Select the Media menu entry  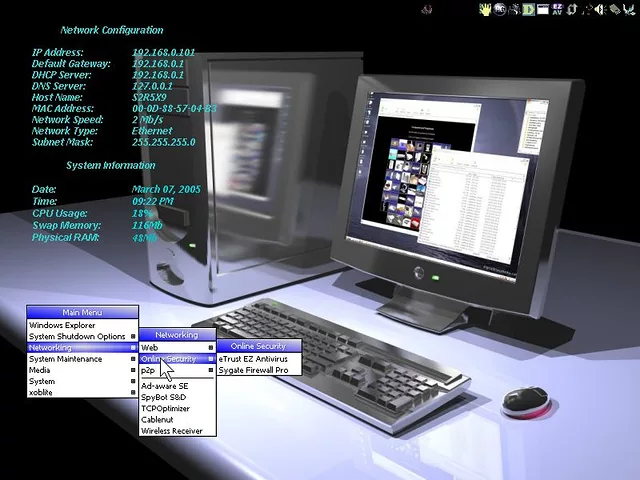pyautogui.click(x=40, y=370)
